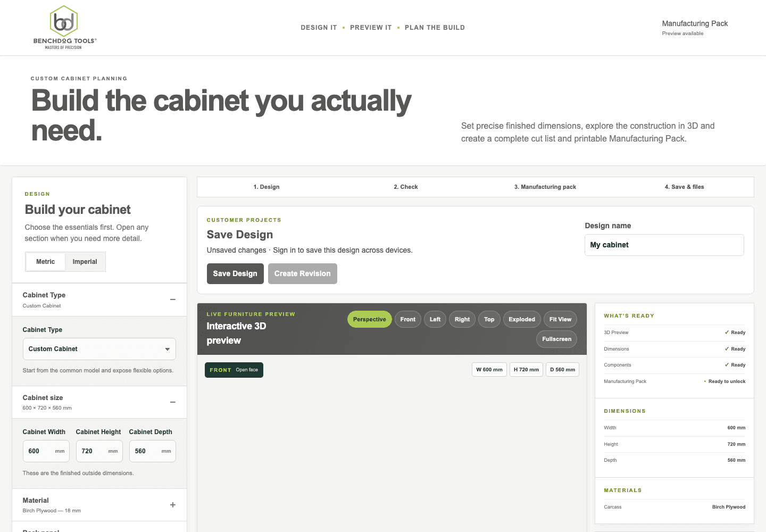Viewport: 766px width, 532px height.
Task: Open the Preview It nav link
Action: pos(371,28)
